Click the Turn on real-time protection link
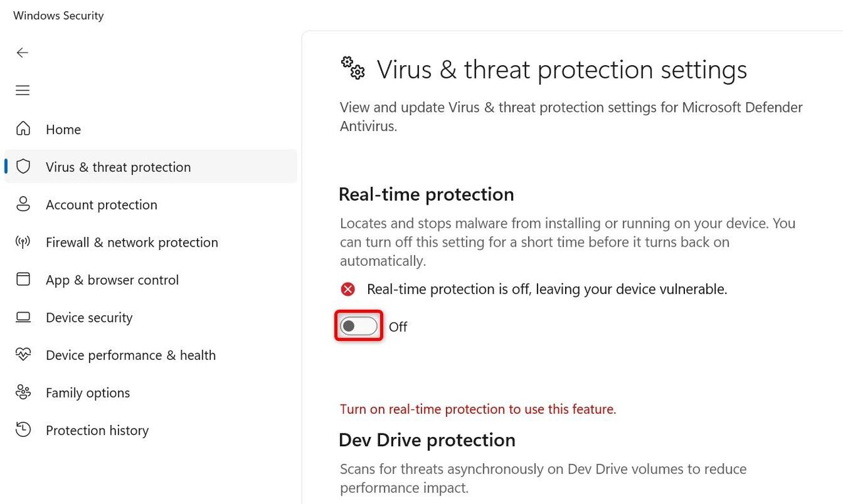This screenshot has width=843, height=504. point(478,409)
